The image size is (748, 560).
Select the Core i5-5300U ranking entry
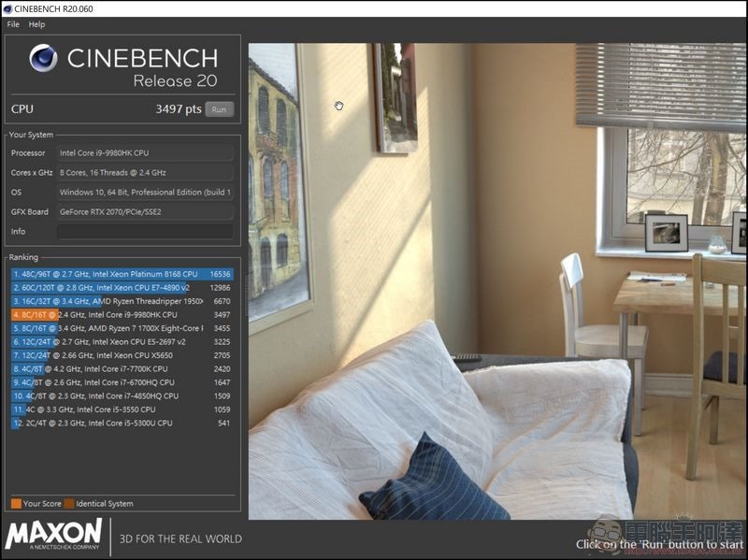(122, 424)
